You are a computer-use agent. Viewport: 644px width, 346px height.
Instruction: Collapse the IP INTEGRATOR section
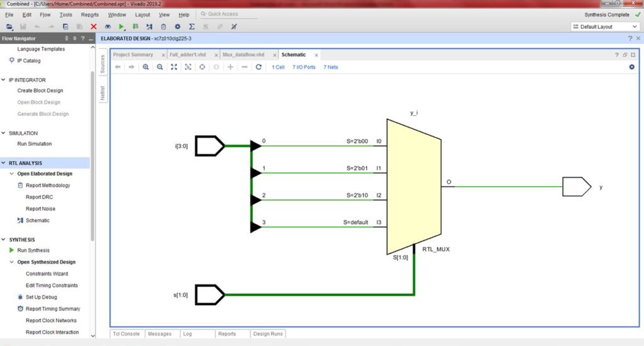click(x=3, y=80)
